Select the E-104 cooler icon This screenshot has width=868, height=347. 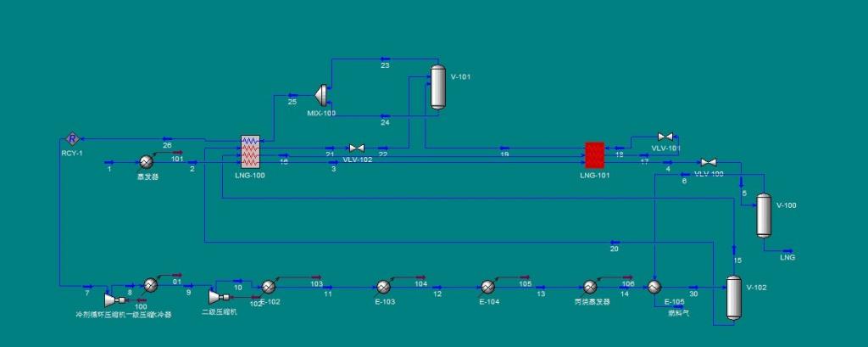pyautogui.click(x=487, y=287)
